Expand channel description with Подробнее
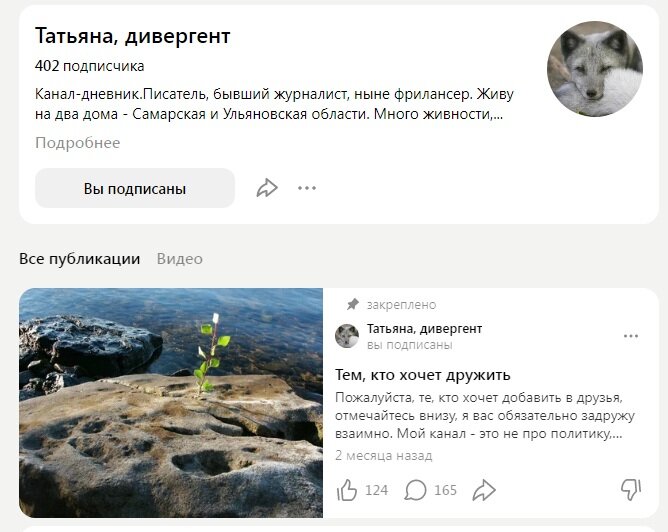 click(x=78, y=143)
